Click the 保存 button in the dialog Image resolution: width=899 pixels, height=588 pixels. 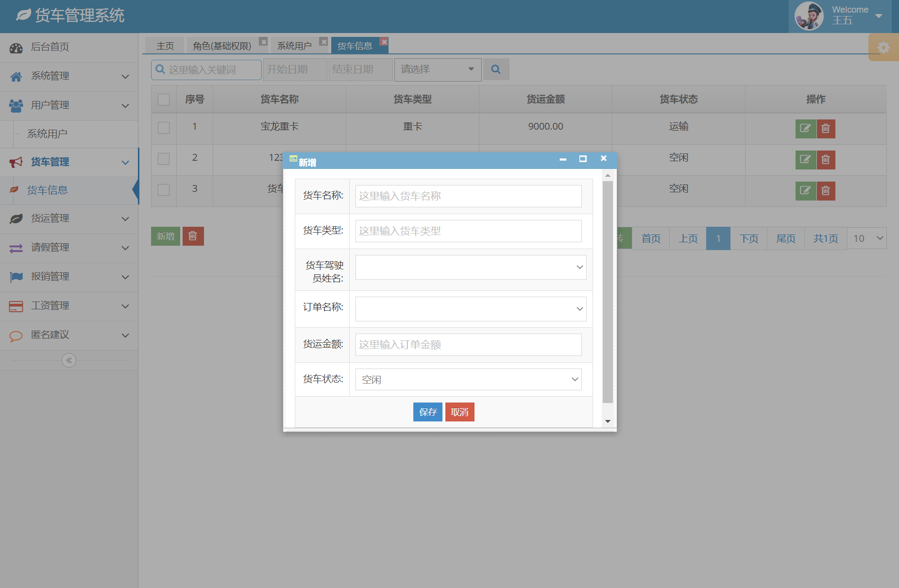(x=427, y=412)
